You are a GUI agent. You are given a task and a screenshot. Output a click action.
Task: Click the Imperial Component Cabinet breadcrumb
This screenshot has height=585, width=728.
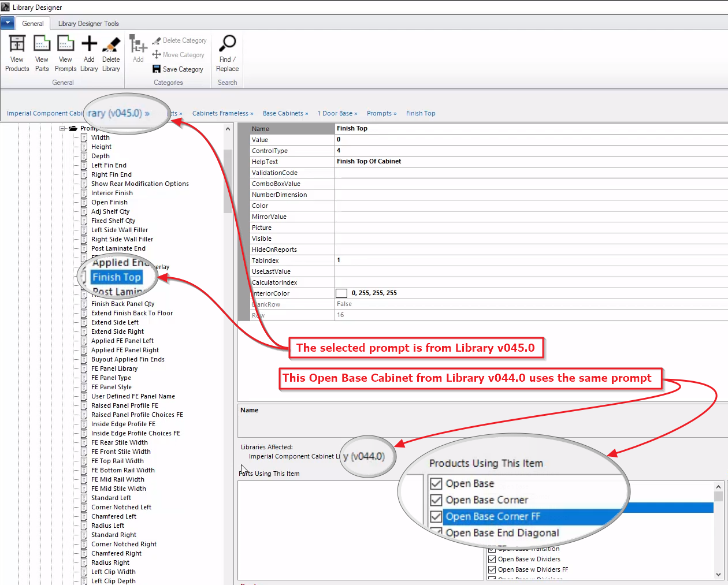point(45,113)
